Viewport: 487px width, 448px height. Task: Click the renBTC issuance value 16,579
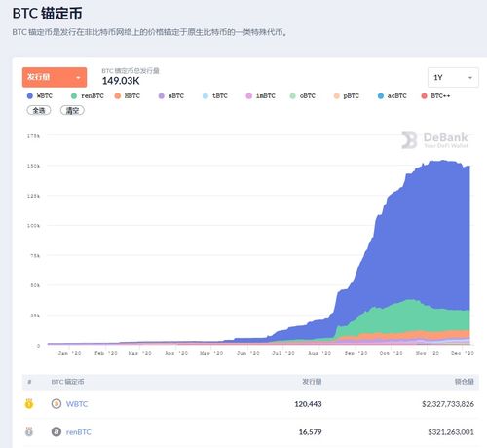point(311,432)
